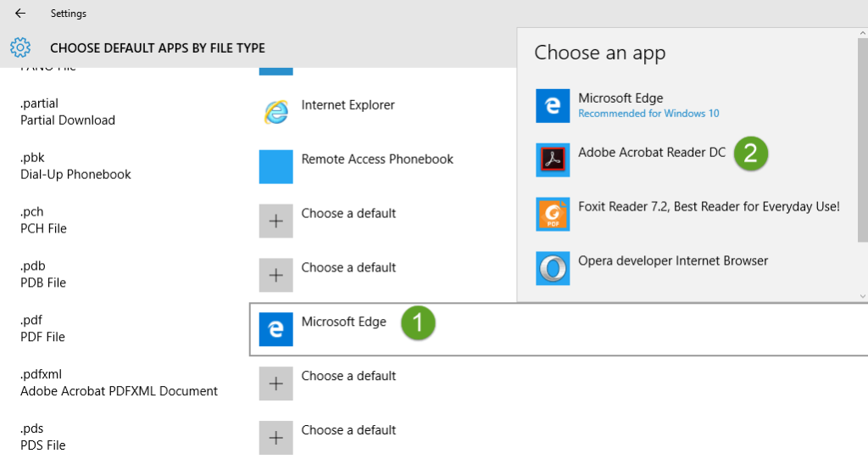Screen dimensions: 868x459
Task: Click the blue Remote Access Phonebook icon
Action: [275, 166]
